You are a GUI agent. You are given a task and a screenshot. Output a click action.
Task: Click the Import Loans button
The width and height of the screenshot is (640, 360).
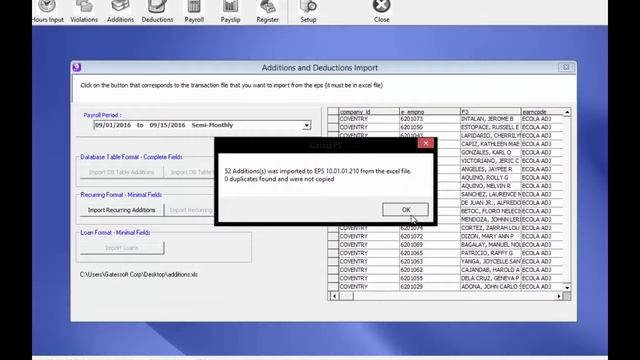pos(122,248)
